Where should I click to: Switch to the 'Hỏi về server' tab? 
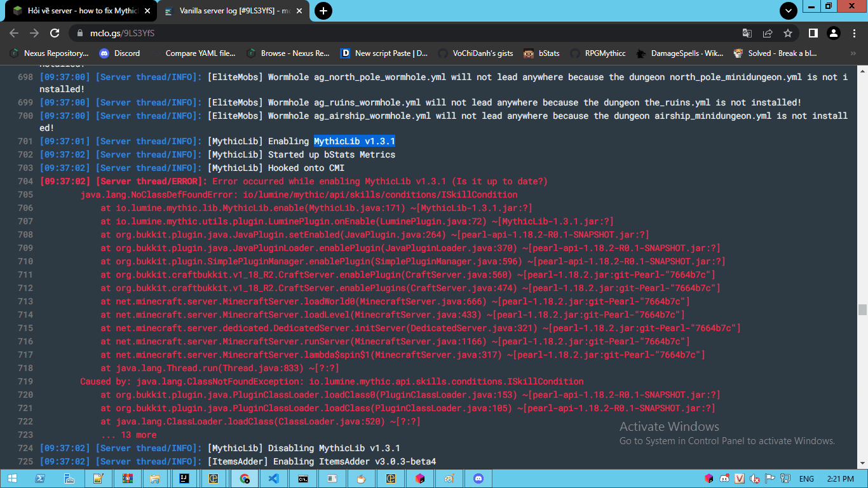coord(83,11)
